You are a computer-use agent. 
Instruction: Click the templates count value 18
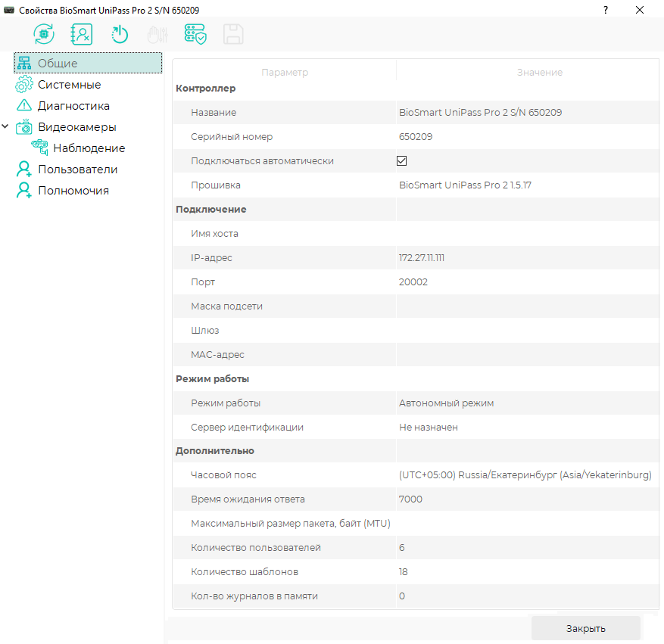coord(403,571)
